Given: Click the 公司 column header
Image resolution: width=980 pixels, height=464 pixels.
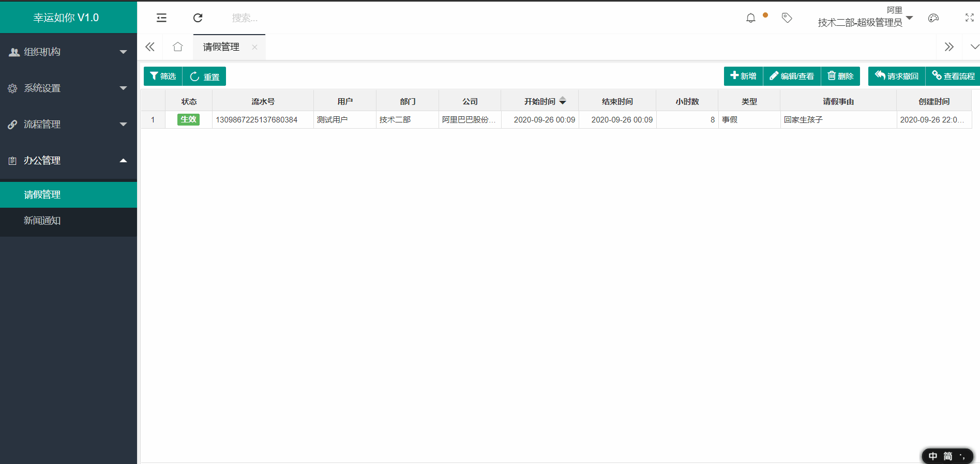Looking at the screenshot, I should (x=470, y=101).
